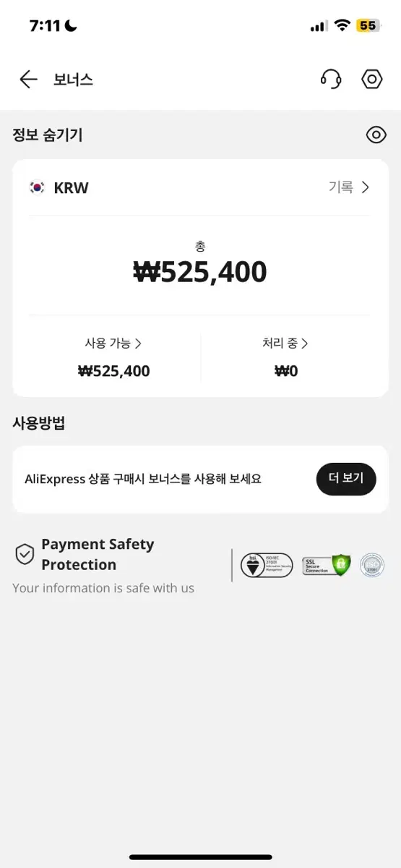The width and height of the screenshot is (401, 868).
Task: Open the hexagon settings icon
Action: click(371, 79)
